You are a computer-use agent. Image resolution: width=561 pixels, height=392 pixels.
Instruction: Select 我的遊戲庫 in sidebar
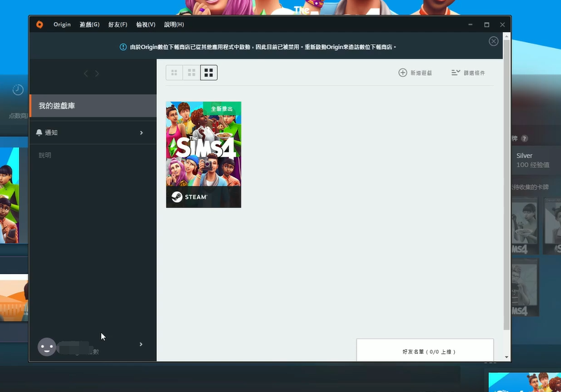point(93,106)
